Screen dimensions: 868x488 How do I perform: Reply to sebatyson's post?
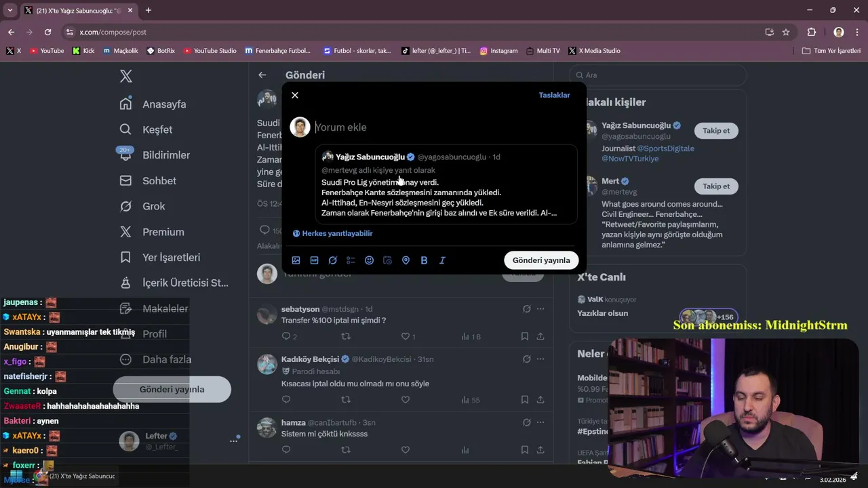coord(286,336)
